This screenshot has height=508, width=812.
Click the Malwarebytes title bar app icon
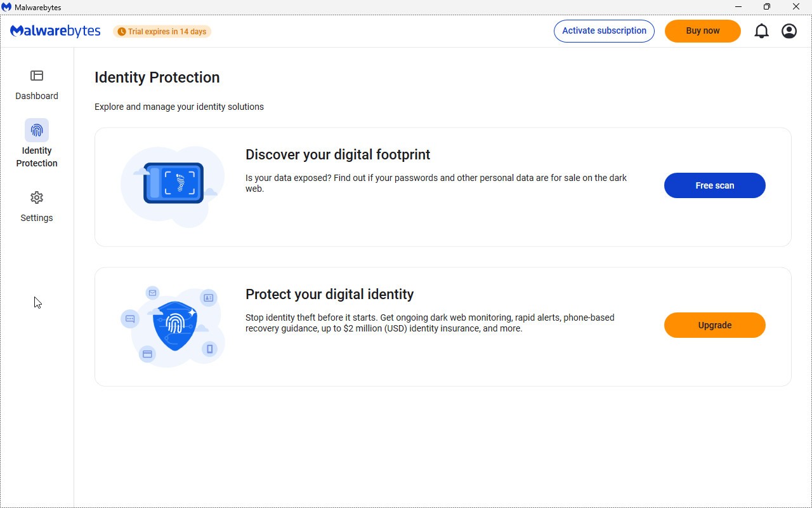[7, 7]
